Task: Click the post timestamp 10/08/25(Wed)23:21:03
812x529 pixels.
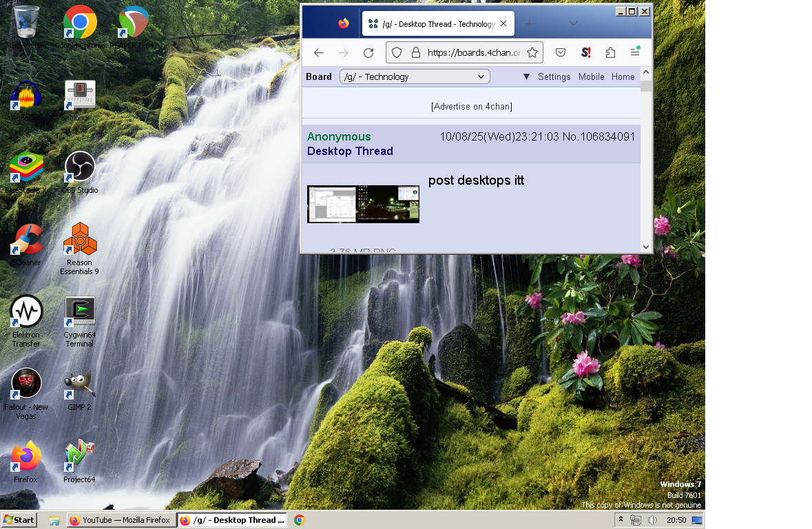Action: click(x=499, y=137)
